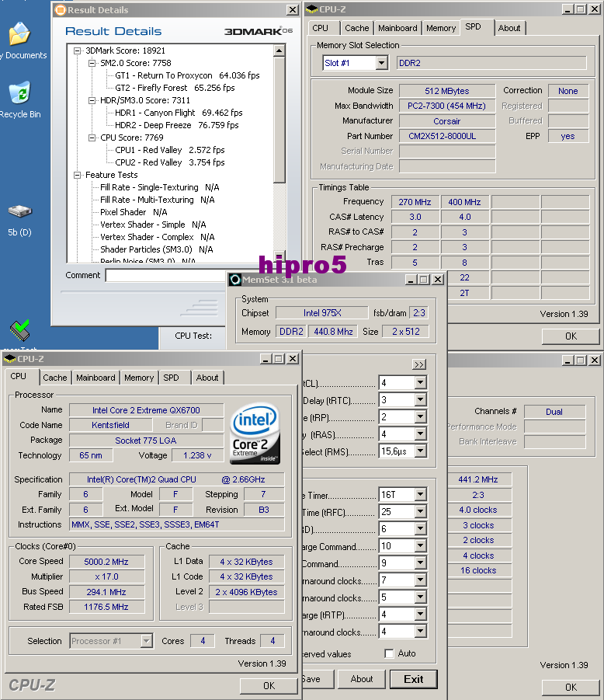
Task: Click the Intel 975X chipset field
Action: tap(322, 313)
